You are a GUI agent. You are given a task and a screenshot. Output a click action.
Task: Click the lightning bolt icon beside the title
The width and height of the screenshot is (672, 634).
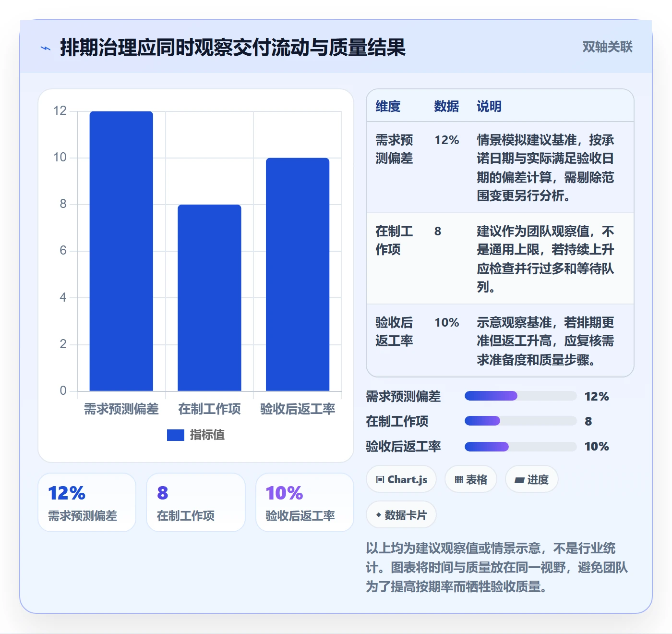[46, 48]
